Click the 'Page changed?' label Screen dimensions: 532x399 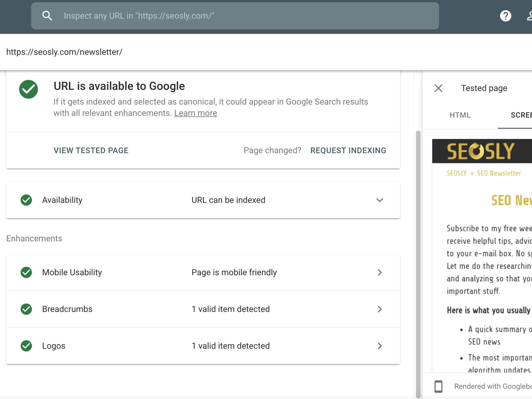click(x=272, y=150)
